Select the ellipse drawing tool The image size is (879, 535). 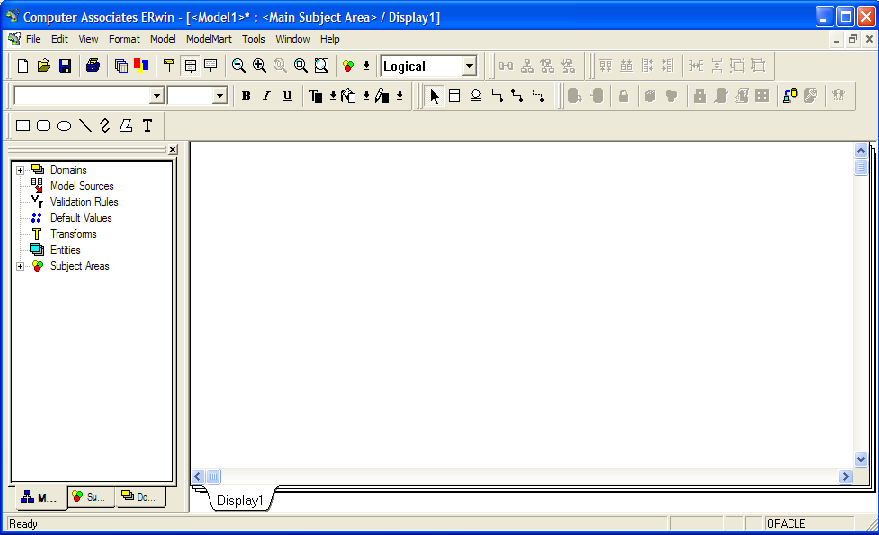64,126
